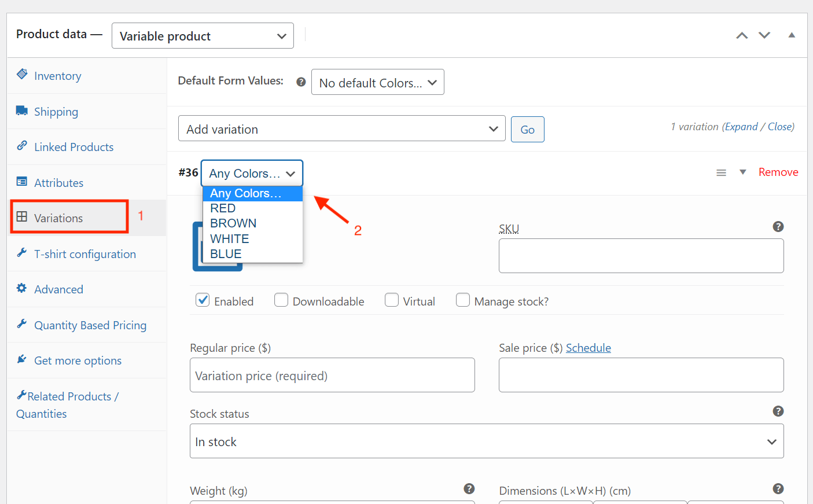Check the Downloadable checkbox

[x=281, y=300]
